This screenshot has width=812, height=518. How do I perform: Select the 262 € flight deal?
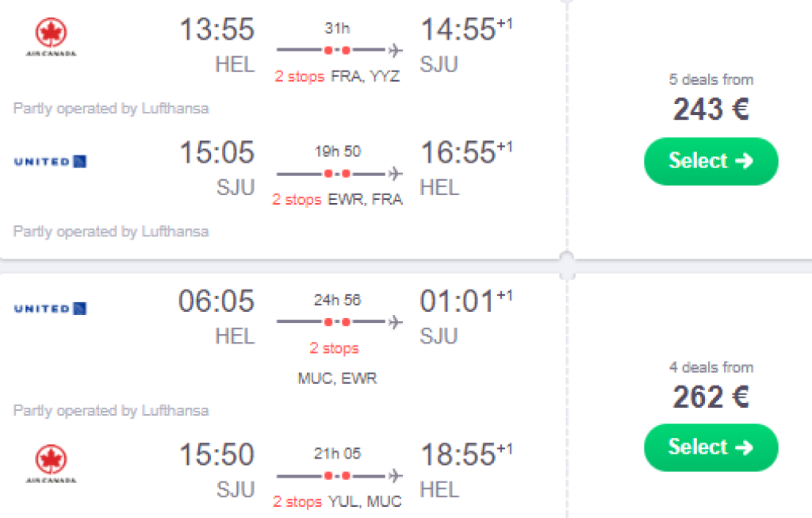[710, 447]
